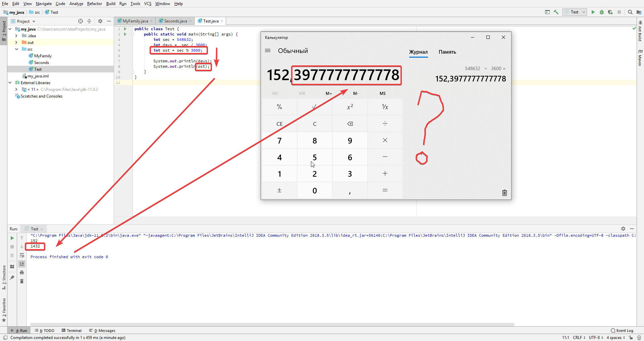
Task: Locate current file with the crosshair icon
Action: tap(80, 21)
